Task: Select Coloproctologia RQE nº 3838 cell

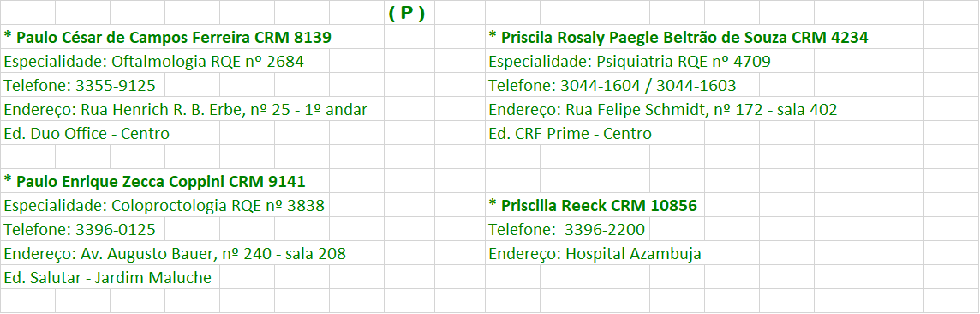Action: (164, 205)
